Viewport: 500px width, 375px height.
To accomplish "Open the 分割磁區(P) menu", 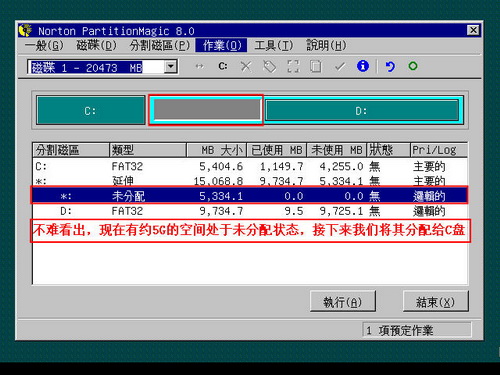I will coord(160,45).
